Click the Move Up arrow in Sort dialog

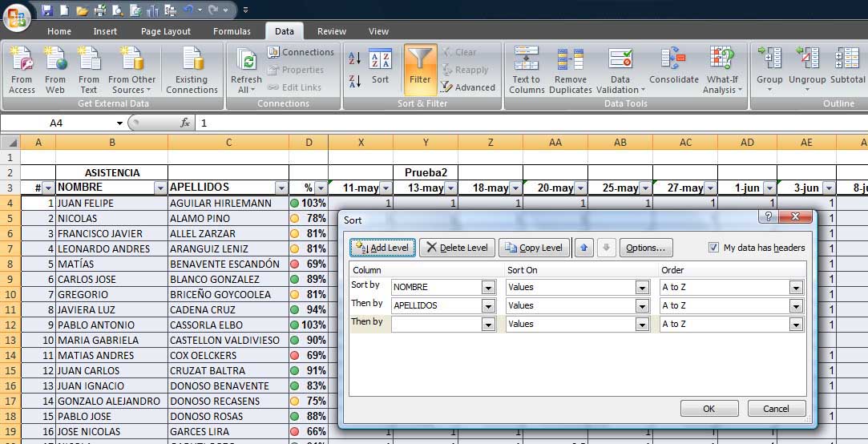coord(584,248)
